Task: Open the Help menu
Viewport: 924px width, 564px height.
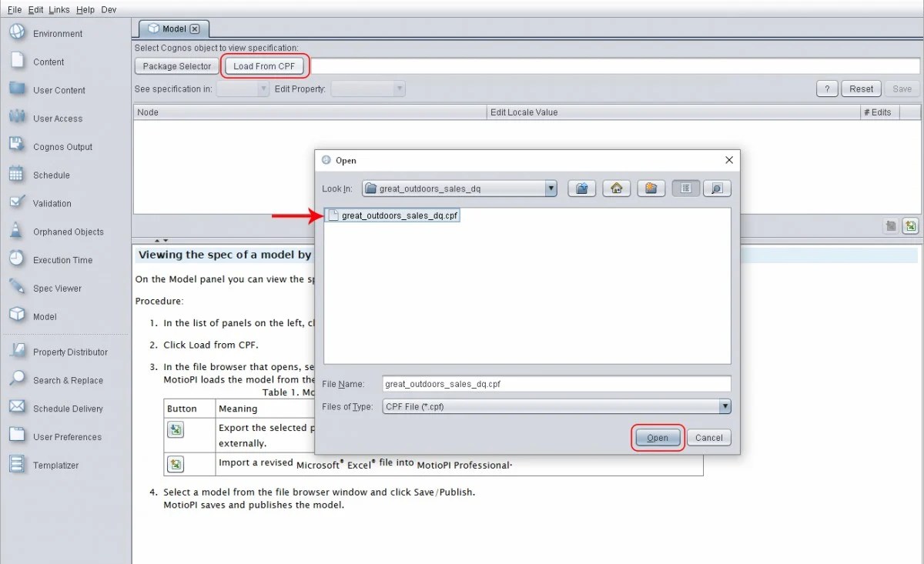Action: click(x=85, y=9)
